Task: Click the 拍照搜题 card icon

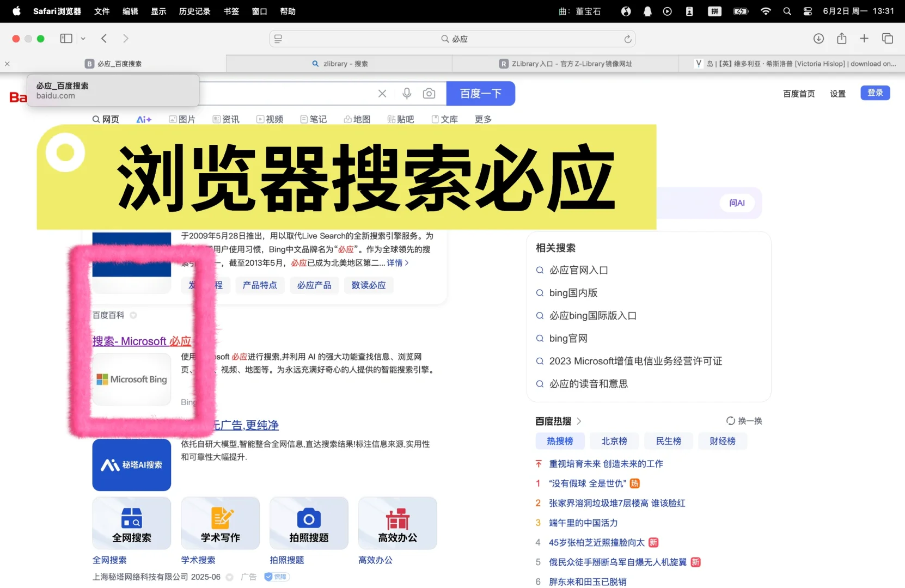Action: click(309, 523)
